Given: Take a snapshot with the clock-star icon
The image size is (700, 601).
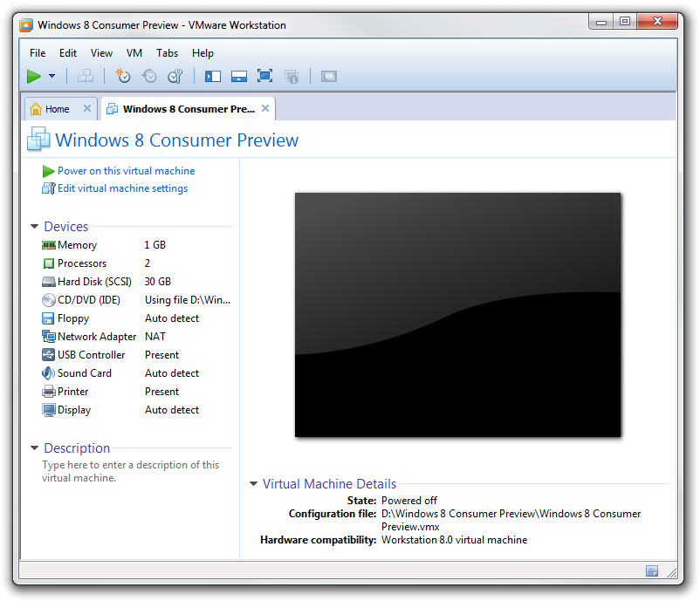Looking at the screenshot, I should coord(123,76).
